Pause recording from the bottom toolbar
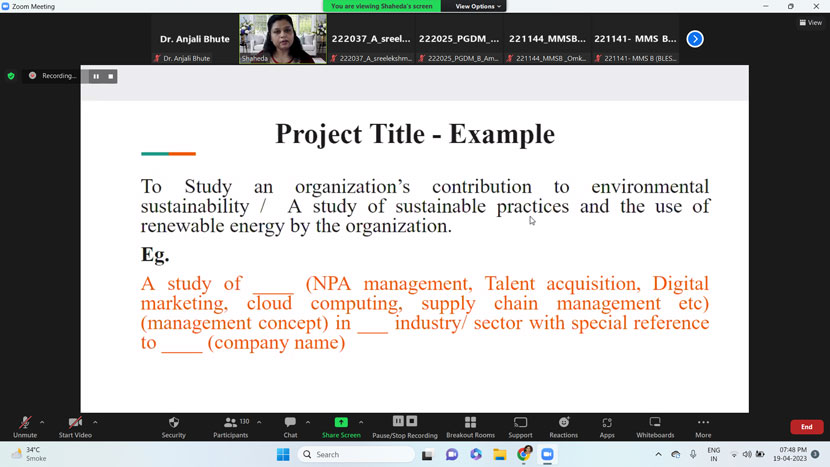This screenshot has height=467, width=830. click(399, 421)
